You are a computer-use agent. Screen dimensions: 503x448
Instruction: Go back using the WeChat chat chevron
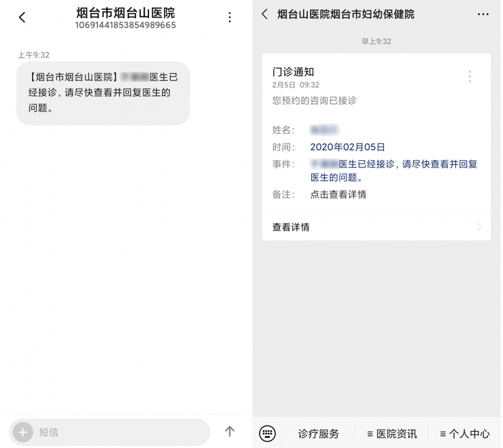[265, 14]
